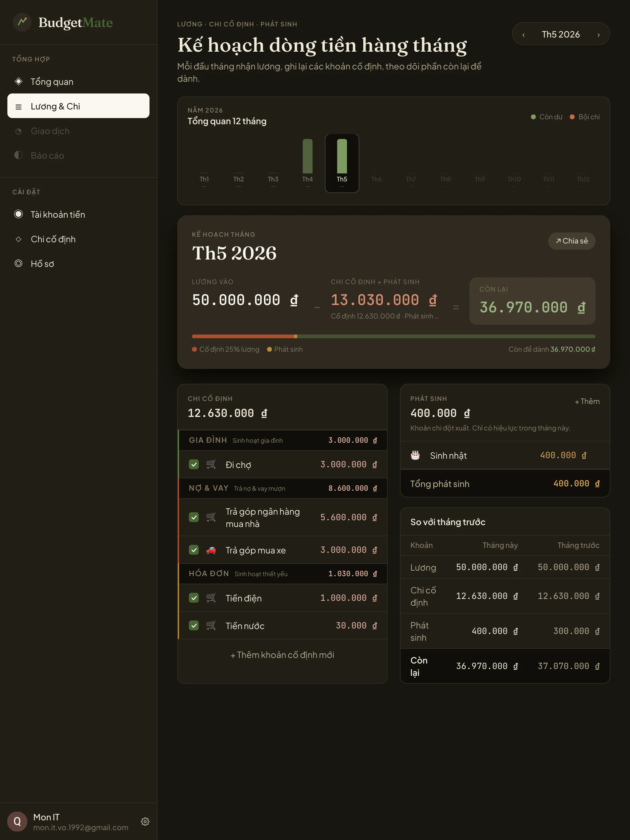Viewport: 630px width, 840px height.
Task: Click the user avatar Q
Action: coord(17,821)
